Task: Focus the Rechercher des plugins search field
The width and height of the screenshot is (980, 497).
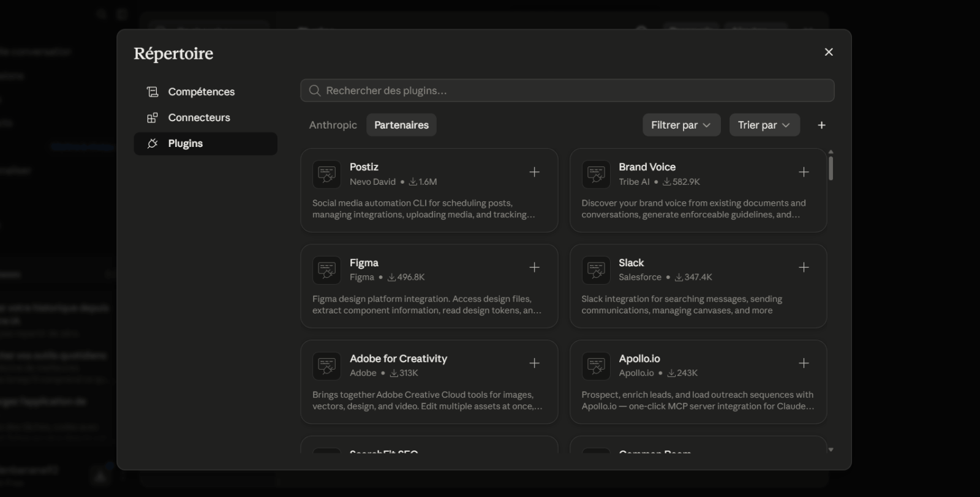Action: coord(567,91)
